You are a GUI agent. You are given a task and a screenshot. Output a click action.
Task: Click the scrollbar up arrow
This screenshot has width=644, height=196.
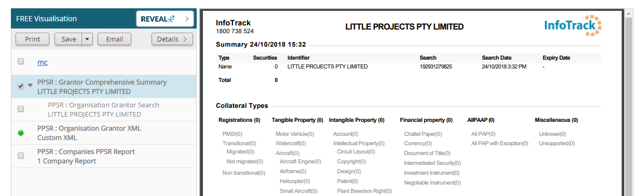(x=629, y=12)
